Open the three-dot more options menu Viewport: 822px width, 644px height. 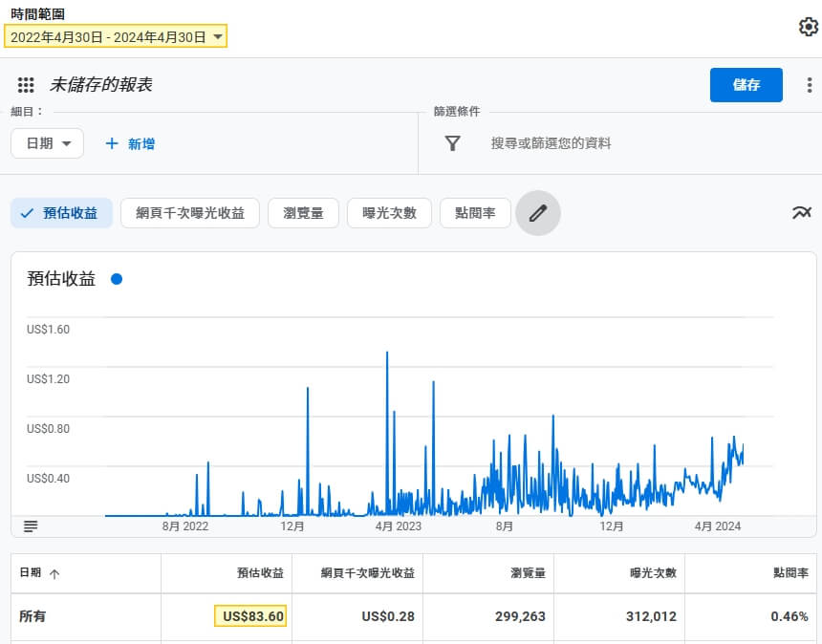tap(810, 85)
